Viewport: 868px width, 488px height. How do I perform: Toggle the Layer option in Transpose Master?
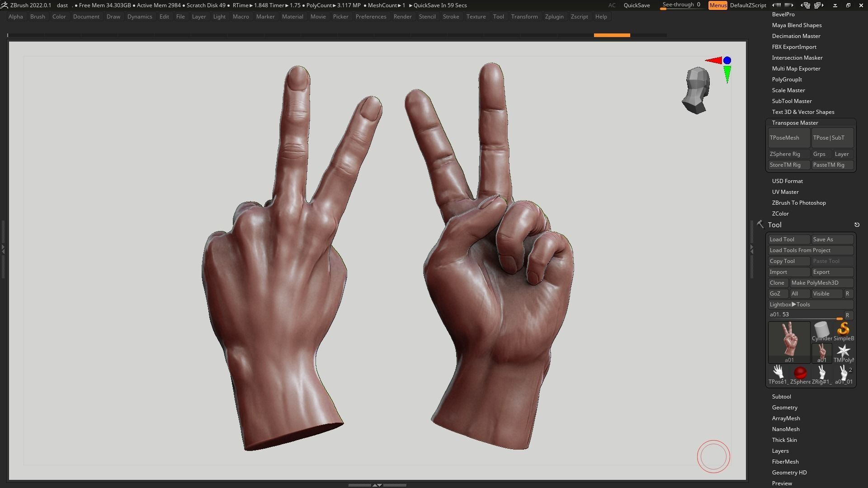[x=843, y=154]
